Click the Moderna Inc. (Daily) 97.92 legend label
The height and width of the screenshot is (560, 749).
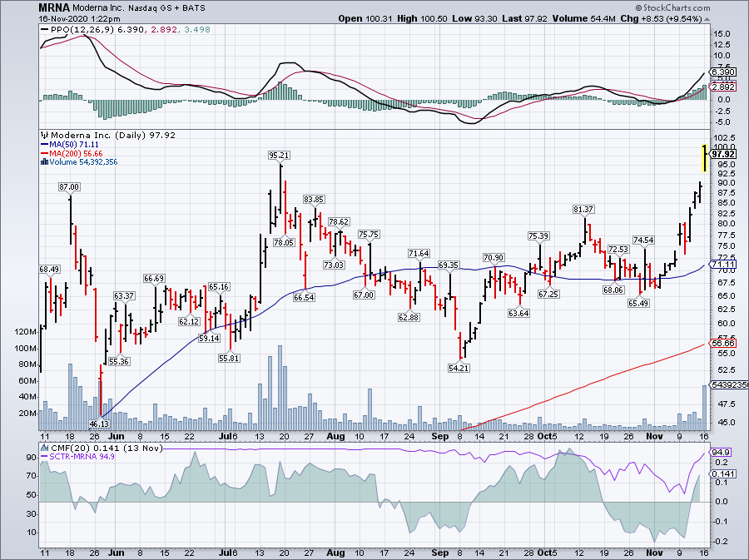(113, 135)
